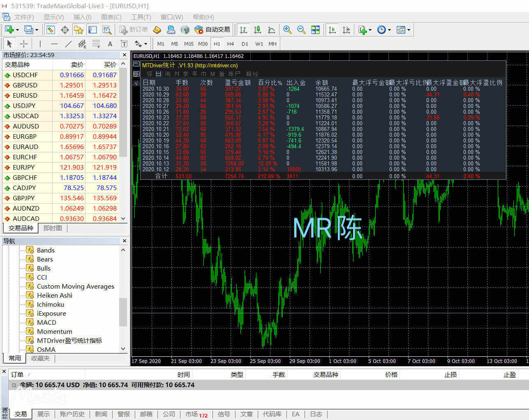Select EURUSD row in Market Watch

pos(61,95)
